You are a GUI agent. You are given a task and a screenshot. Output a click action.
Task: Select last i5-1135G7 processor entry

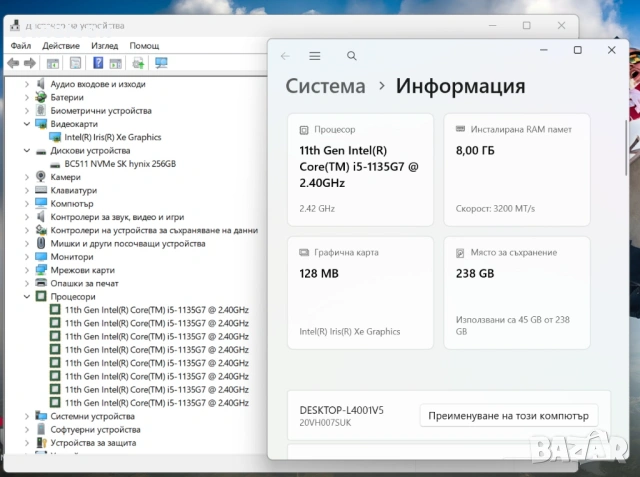click(x=157, y=403)
